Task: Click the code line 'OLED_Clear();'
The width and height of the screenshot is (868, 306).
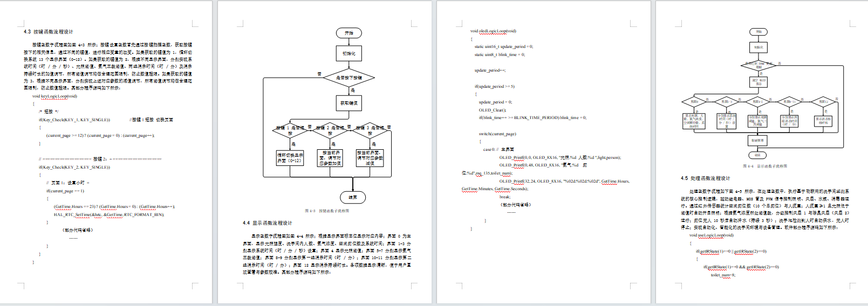Action: tap(491, 110)
